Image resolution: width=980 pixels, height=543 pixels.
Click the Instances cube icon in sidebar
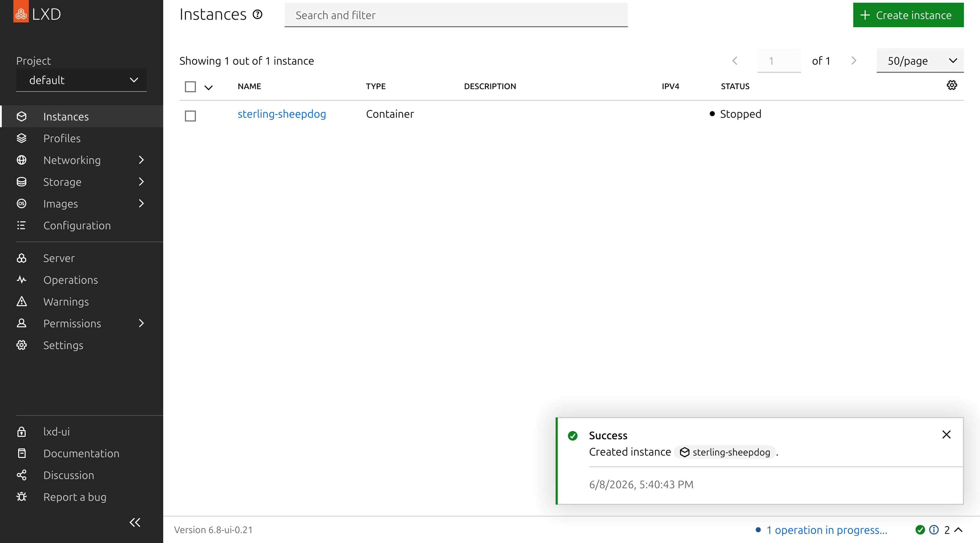point(22,116)
